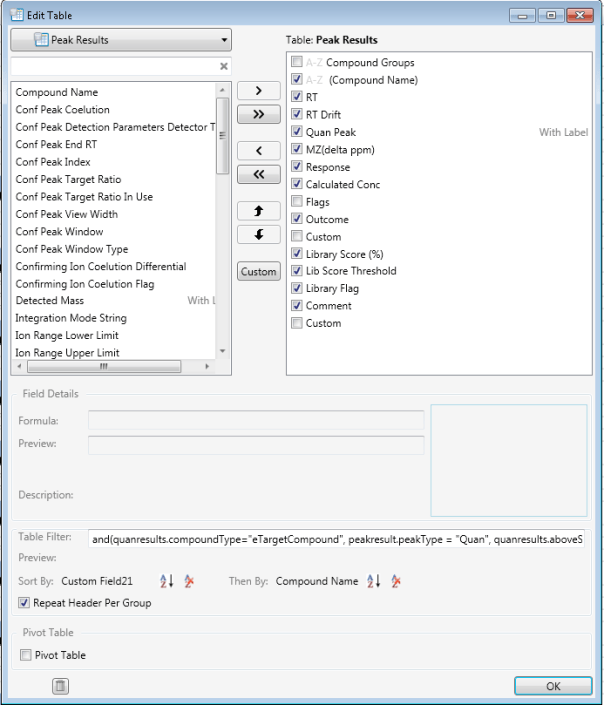Image resolution: width=604 pixels, height=705 pixels.
Task: Click the remove all fields double left arrow
Action: click(x=259, y=174)
